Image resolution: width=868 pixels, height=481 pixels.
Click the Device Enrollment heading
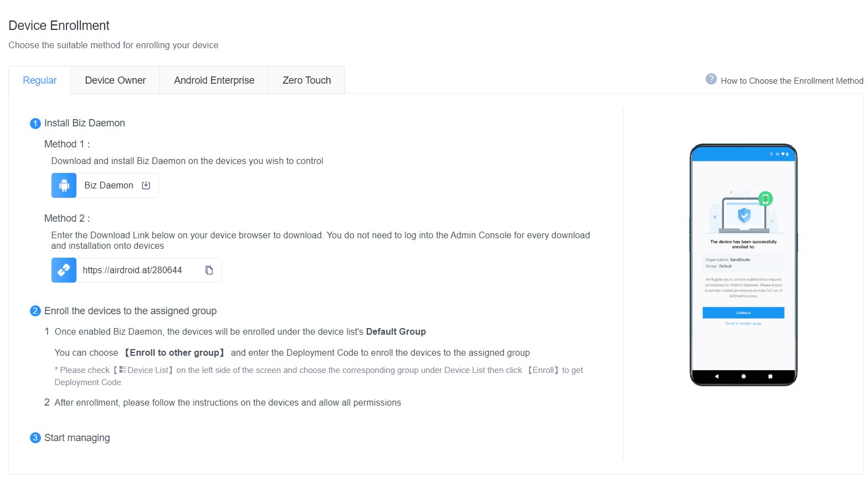click(59, 25)
